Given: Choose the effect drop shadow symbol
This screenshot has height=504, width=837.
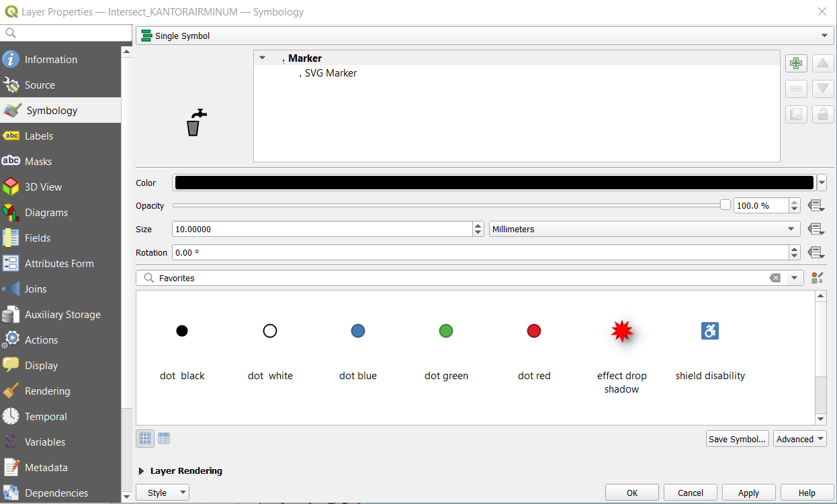Looking at the screenshot, I should click(621, 331).
